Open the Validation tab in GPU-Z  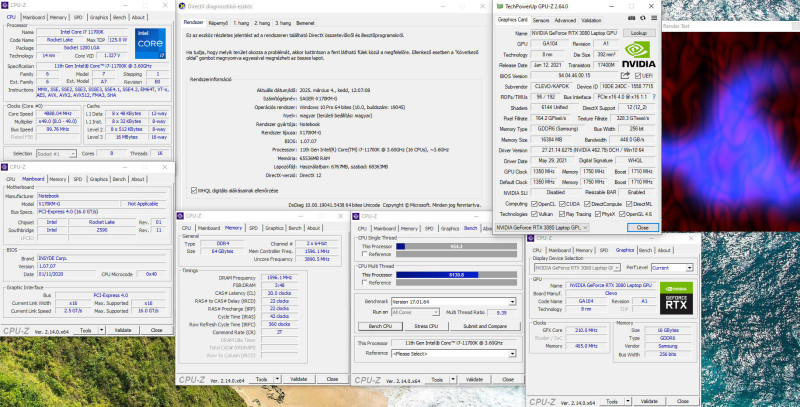(591, 20)
